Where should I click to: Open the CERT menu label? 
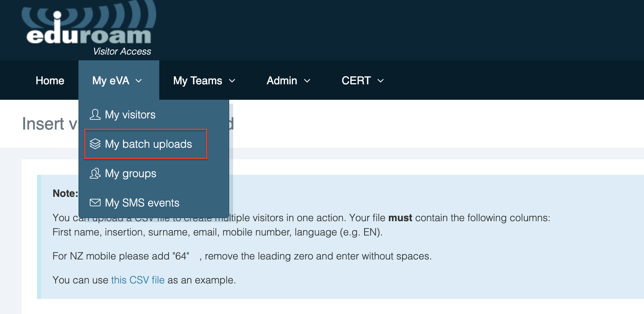tap(356, 80)
